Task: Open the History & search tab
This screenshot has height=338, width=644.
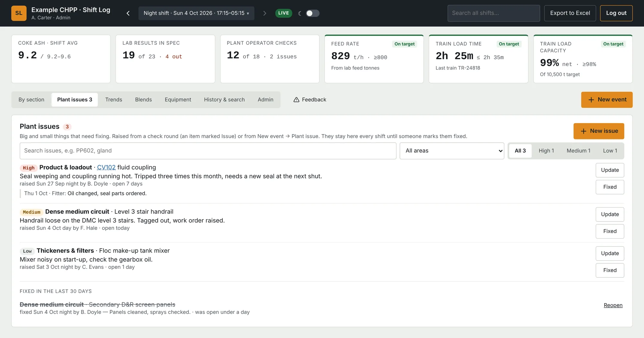Action: [224, 100]
